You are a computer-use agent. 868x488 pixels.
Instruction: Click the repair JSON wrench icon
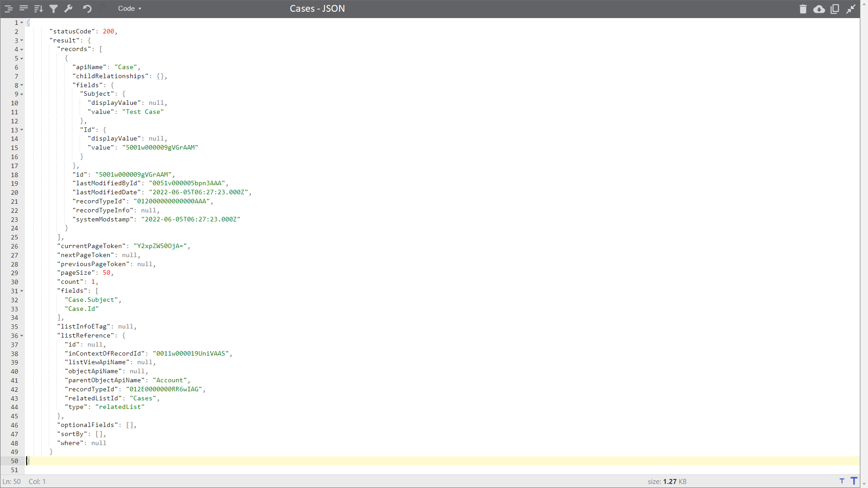tap(69, 9)
